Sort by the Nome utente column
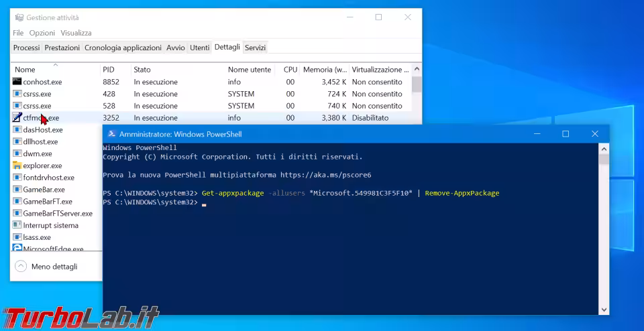Screen dimensions: 644x331 click(250, 69)
